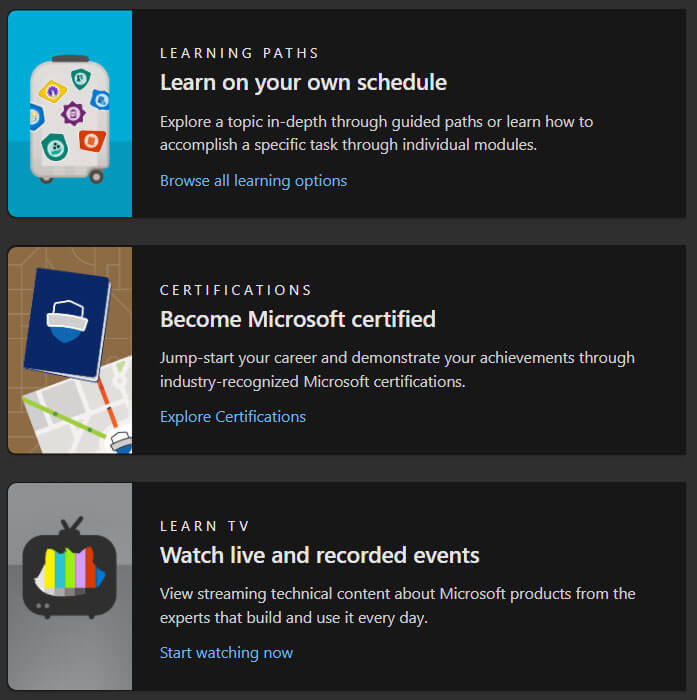Open the Browse all learning options link
Image resolution: width=697 pixels, height=700 pixels.
tap(253, 181)
